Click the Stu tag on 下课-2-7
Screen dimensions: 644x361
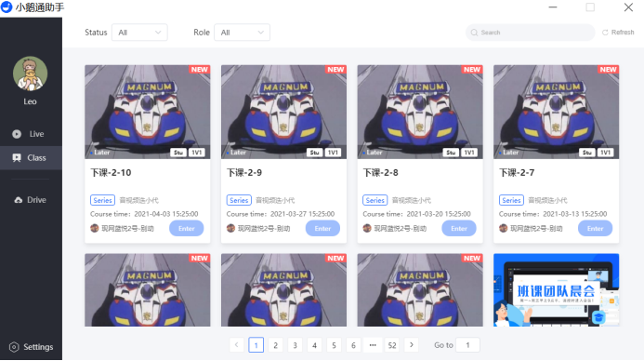(587, 153)
